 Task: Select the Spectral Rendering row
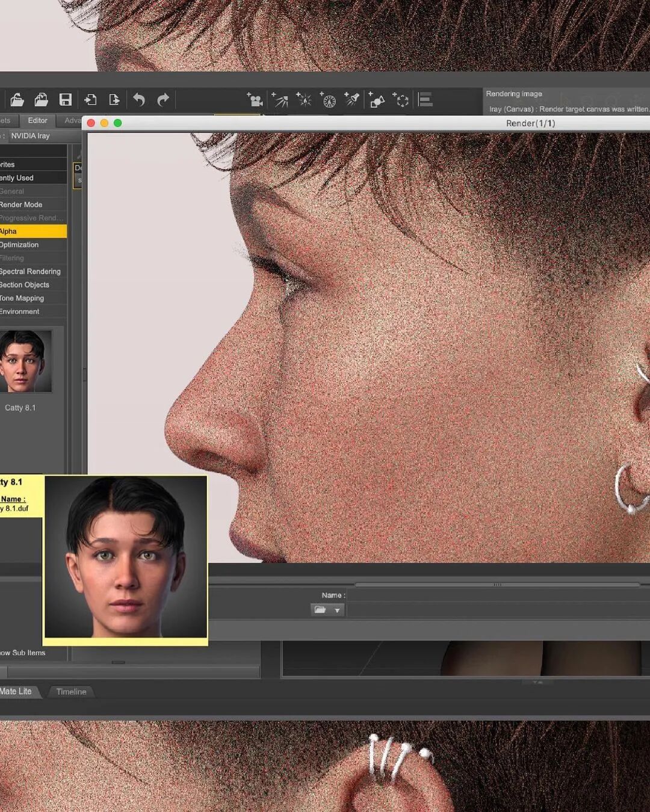33,271
